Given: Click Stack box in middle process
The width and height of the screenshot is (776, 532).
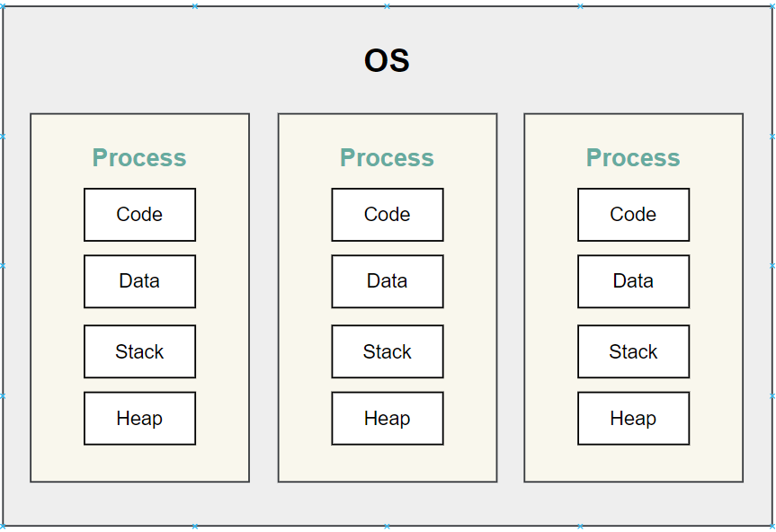Looking at the screenshot, I should pyautogui.click(x=388, y=351).
